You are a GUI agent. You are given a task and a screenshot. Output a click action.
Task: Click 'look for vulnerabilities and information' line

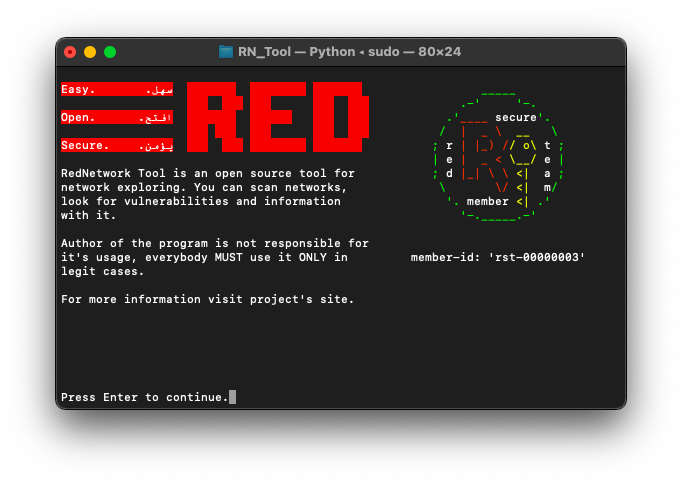point(201,201)
